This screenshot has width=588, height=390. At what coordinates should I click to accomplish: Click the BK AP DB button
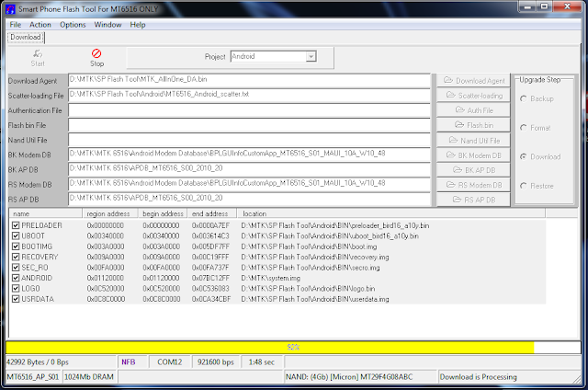tap(473, 170)
